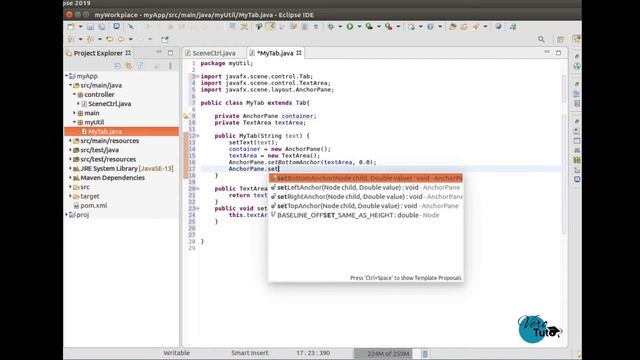Choose setTopAnchor proposal from autocomplete
The height and width of the screenshot is (360, 640).
pyautogui.click(x=366, y=206)
